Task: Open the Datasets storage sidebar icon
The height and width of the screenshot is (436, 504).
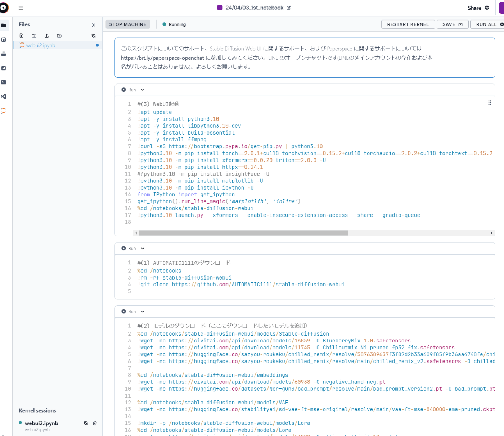Action: (4, 54)
